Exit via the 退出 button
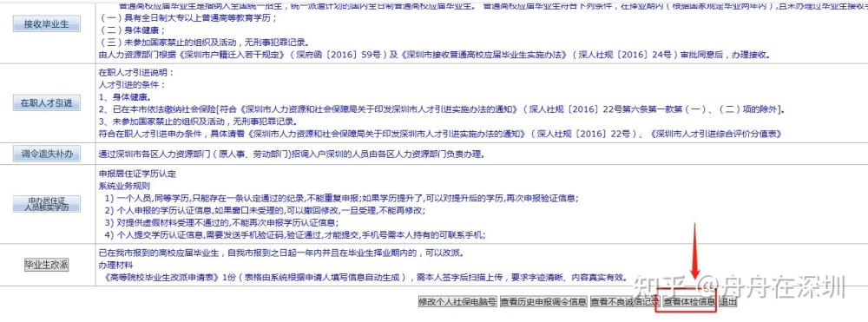The image size is (868, 322). (x=727, y=302)
